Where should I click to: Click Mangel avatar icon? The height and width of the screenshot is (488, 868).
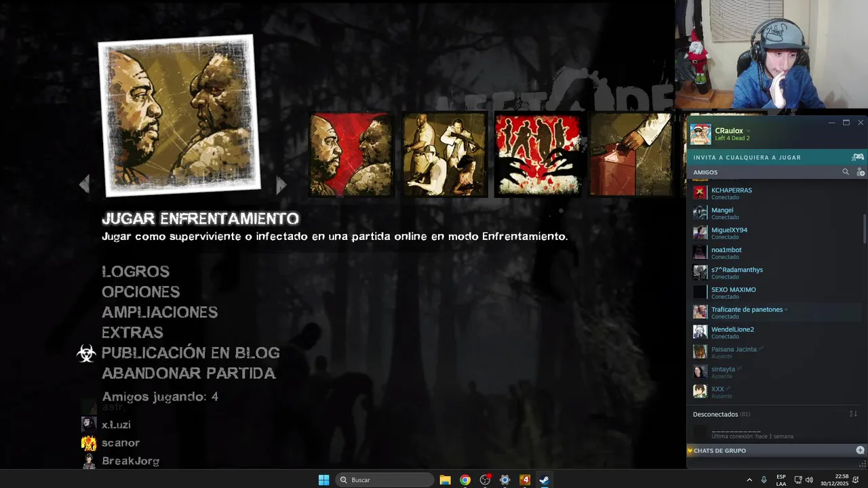pos(700,213)
